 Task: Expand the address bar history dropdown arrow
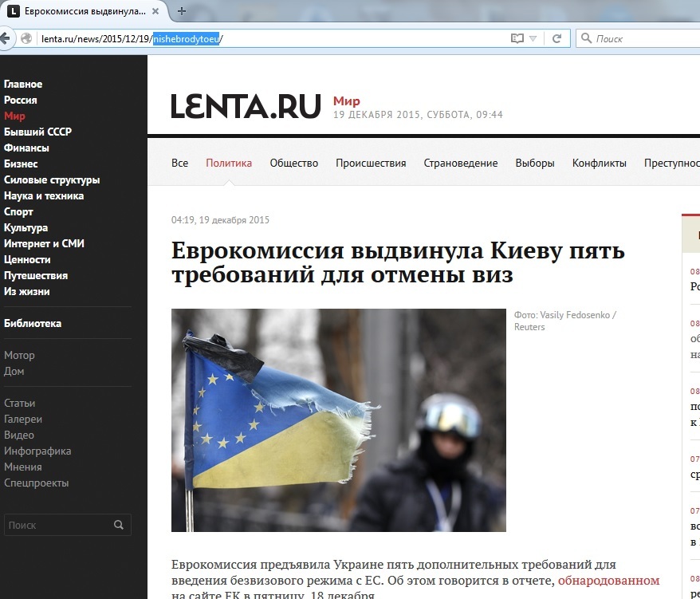(533, 38)
